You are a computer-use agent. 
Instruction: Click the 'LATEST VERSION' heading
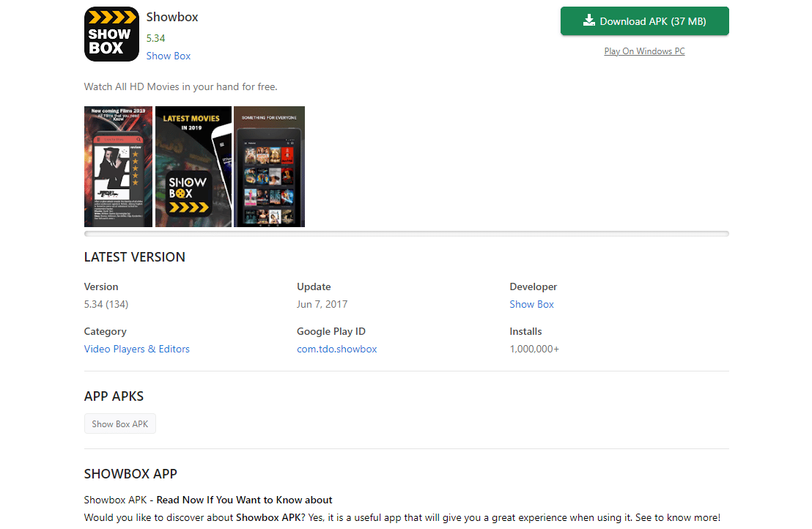tap(135, 257)
